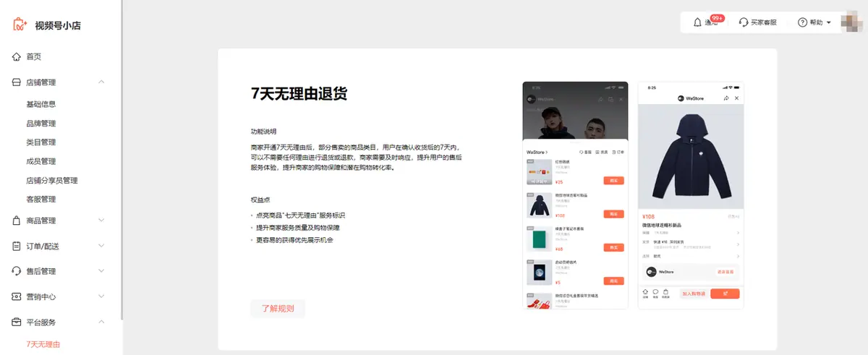This screenshot has height=355, width=868.
Task: Click 帮助 in the header
Action: [x=816, y=22]
